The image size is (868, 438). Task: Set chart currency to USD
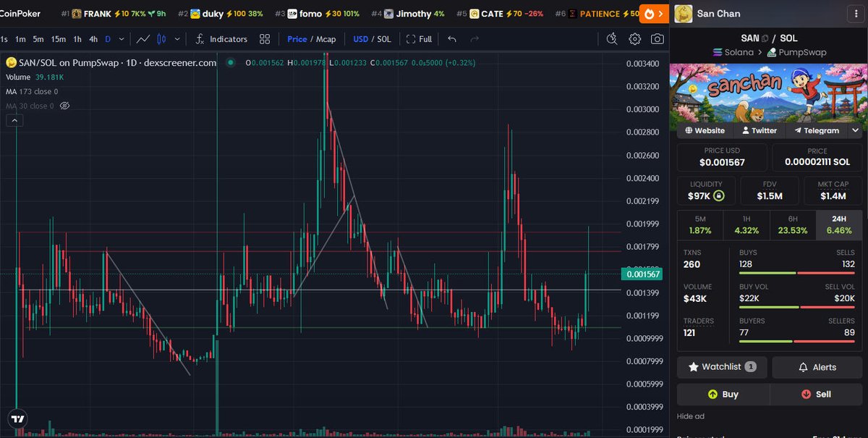pos(360,39)
